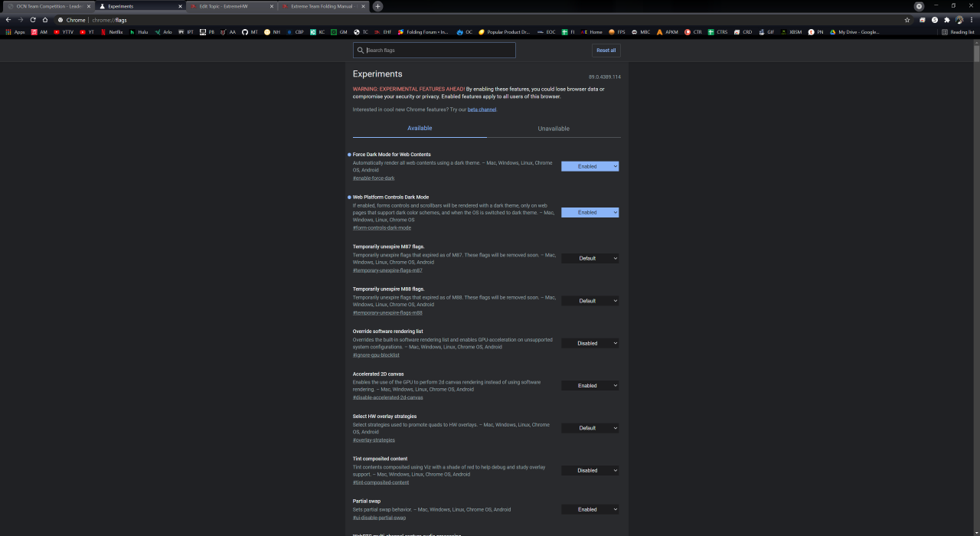
Task: Change Force Dark Mode for Web Contents setting
Action: click(590, 166)
